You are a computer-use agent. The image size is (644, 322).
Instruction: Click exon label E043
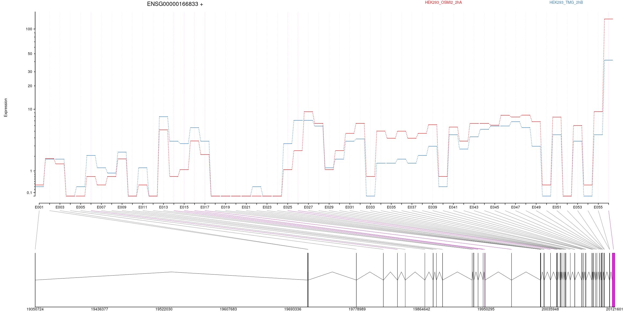coord(474,207)
